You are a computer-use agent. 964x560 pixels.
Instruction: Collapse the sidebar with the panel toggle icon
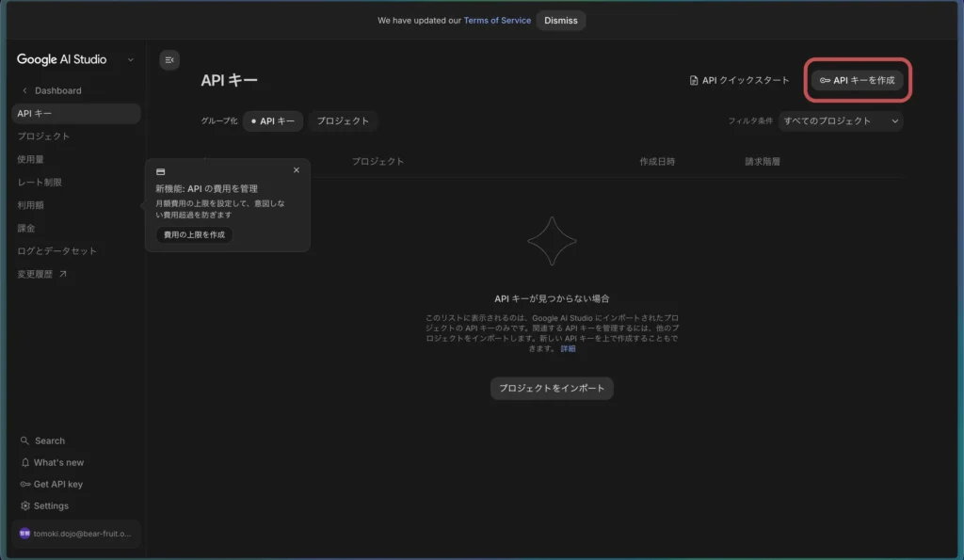(x=169, y=59)
